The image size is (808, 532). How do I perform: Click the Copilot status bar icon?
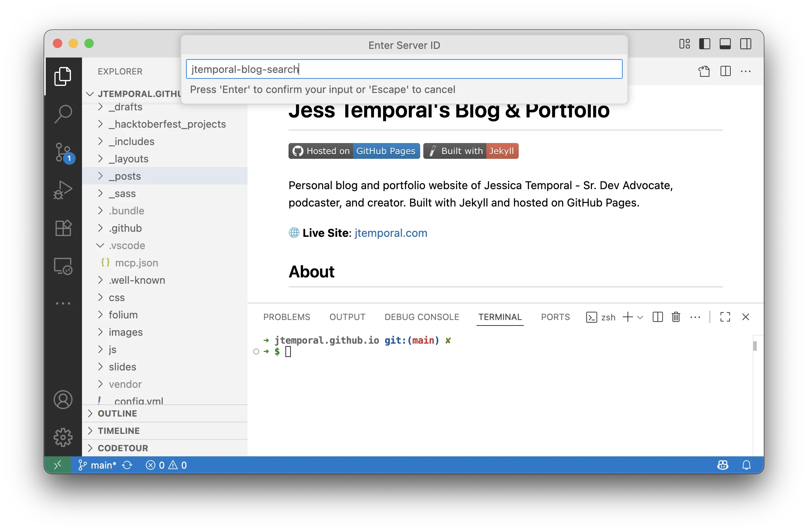pos(722,465)
